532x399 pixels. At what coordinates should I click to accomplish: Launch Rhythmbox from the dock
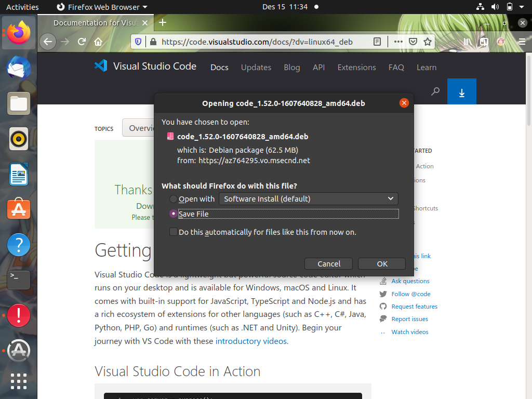click(19, 139)
